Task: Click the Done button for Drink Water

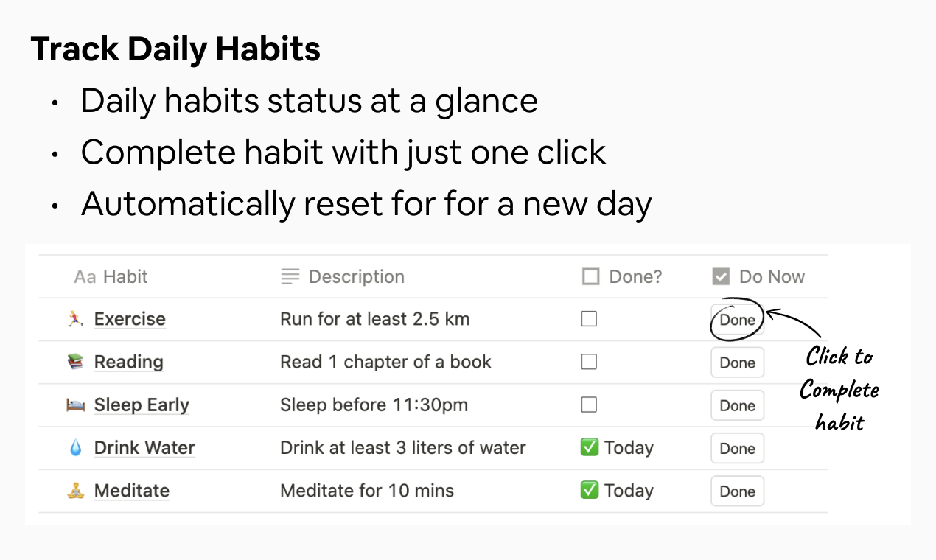Action: (x=737, y=447)
